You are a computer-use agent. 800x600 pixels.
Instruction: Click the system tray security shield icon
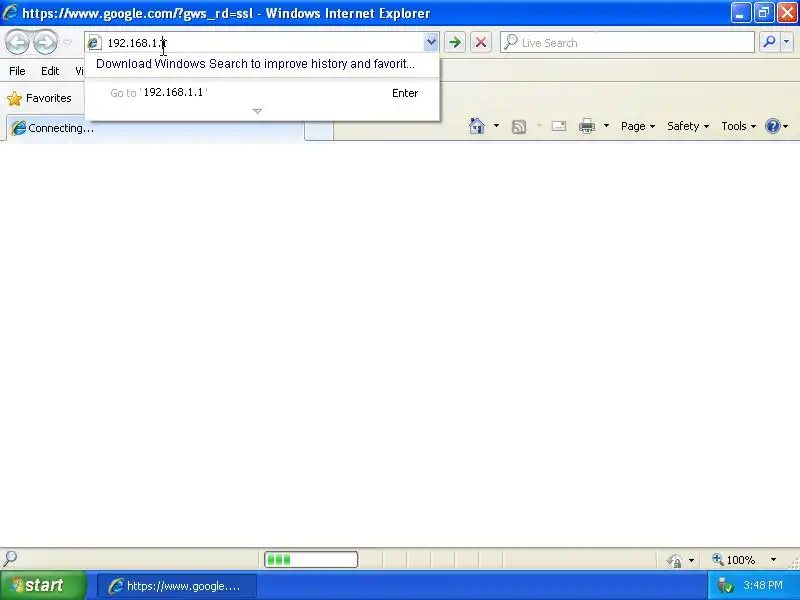click(725, 586)
